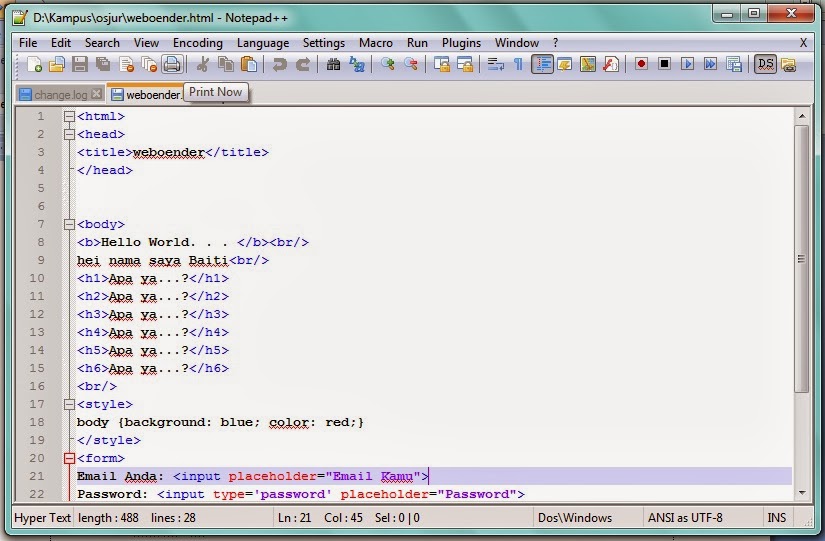Undo the last edit
825x541 pixels.
coord(279,65)
